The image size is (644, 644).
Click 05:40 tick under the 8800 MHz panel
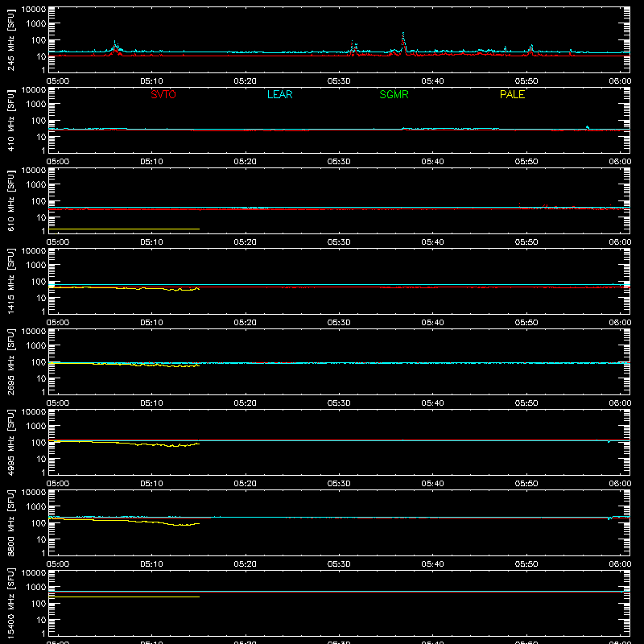(432, 564)
